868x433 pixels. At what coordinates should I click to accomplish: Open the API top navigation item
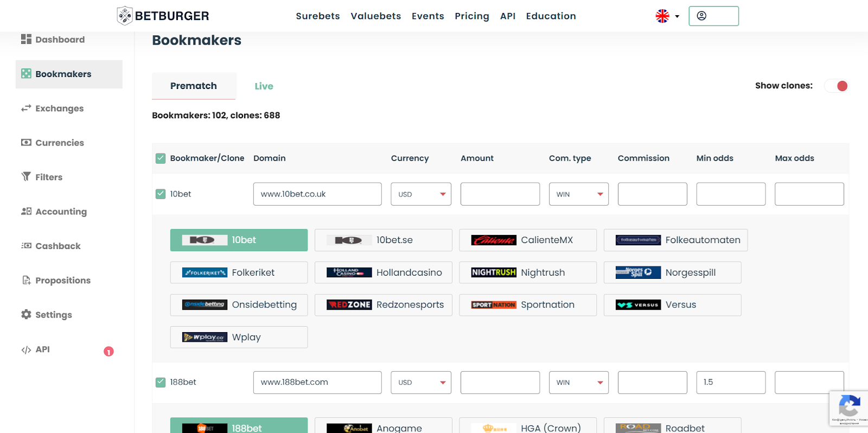(508, 16)
